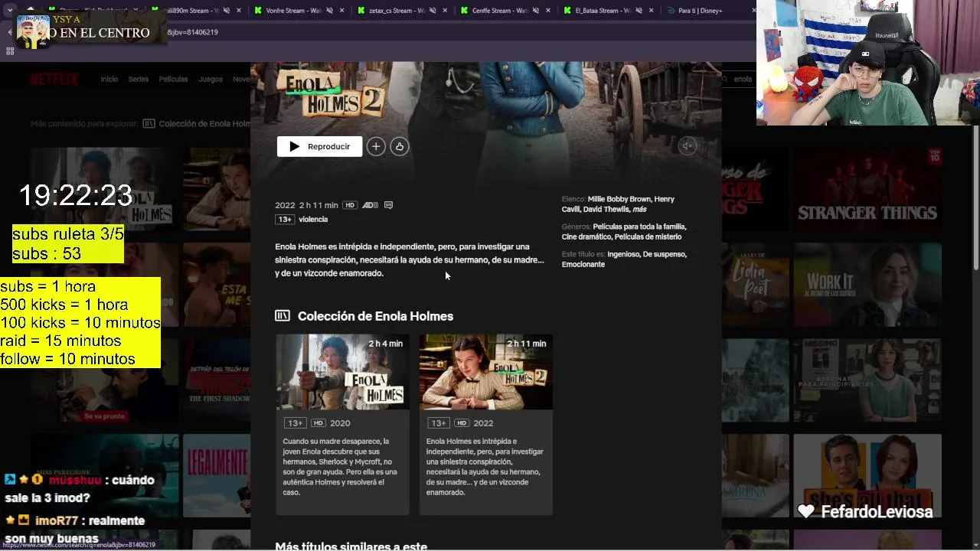Open the De suspenso tag
Screen dimensions: 980x551
tap(665, 254)
